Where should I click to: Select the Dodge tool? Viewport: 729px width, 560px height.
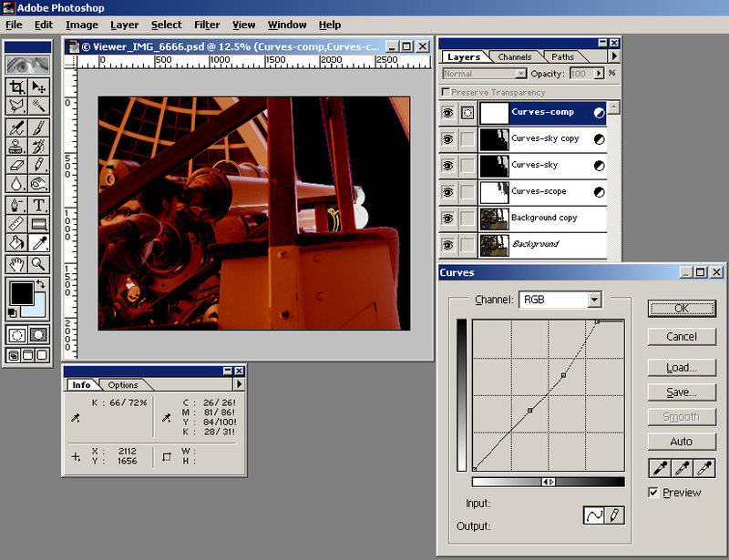tap(39, 184)
